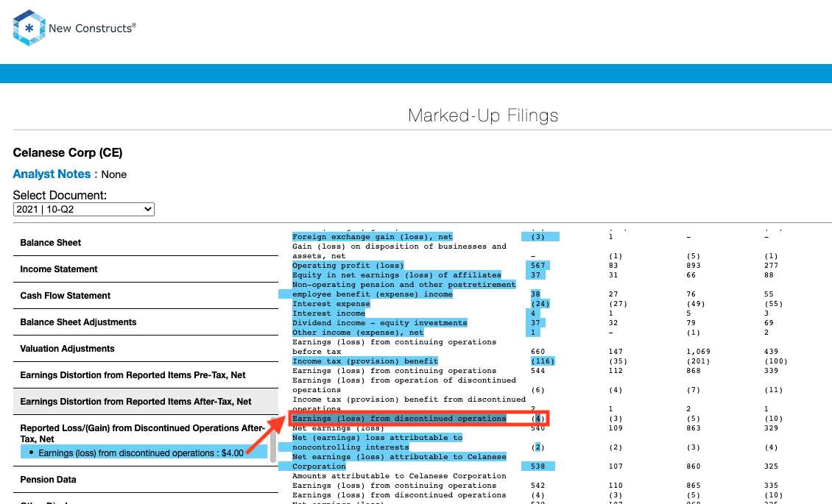Expand Earnings Distortion from Reported Items Pre-Tax, Net
Image resolution: width=832 pixels, height=504 pixels.
click(145, 375)
